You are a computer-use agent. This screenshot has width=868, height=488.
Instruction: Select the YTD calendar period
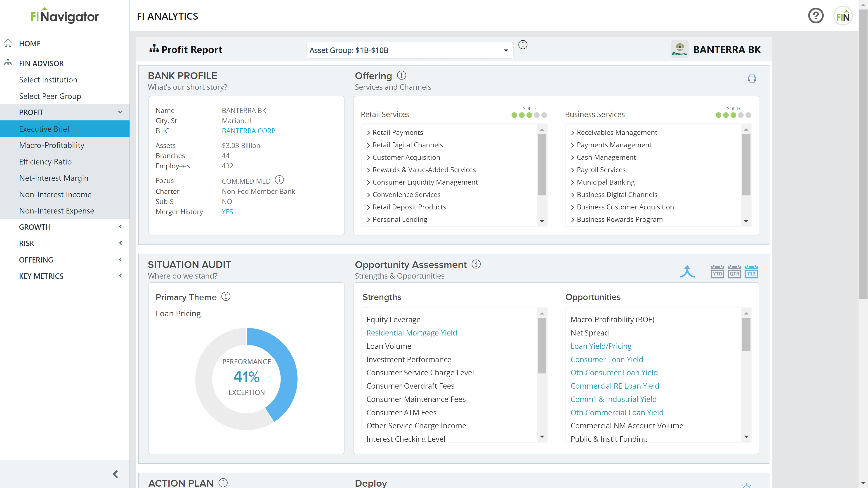[x=717, y=272]
